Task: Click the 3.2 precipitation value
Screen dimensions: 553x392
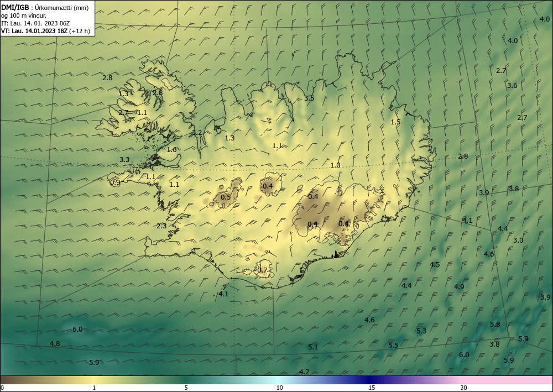Action: pos(197,133)
